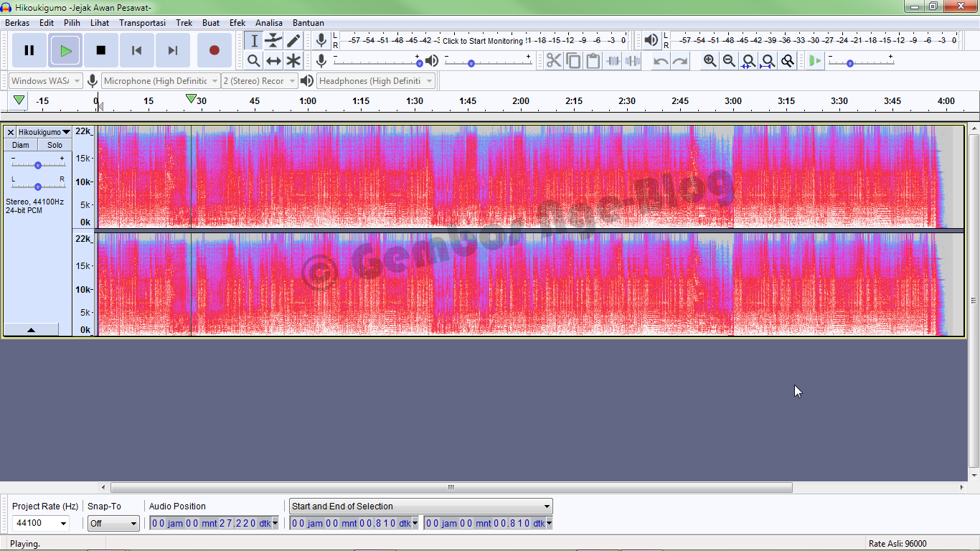
Task: Mute track using the Diam button
Action: click(x=20, y=144)
